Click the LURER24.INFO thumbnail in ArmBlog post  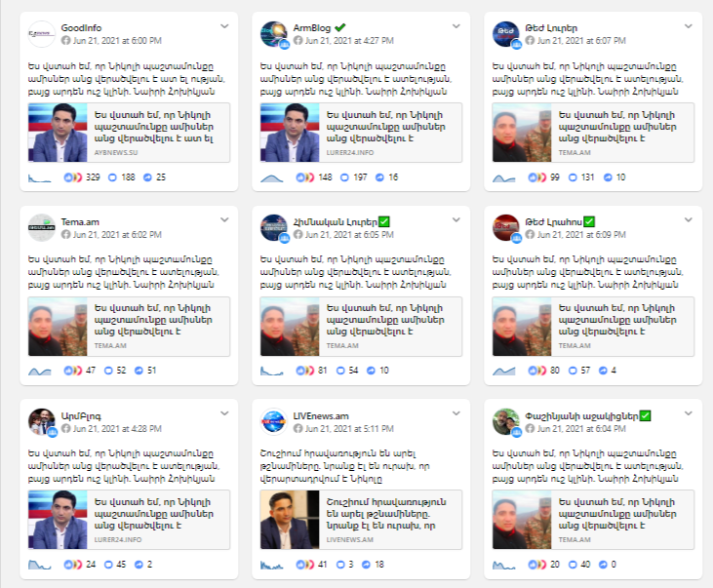[x=290, y=133]
